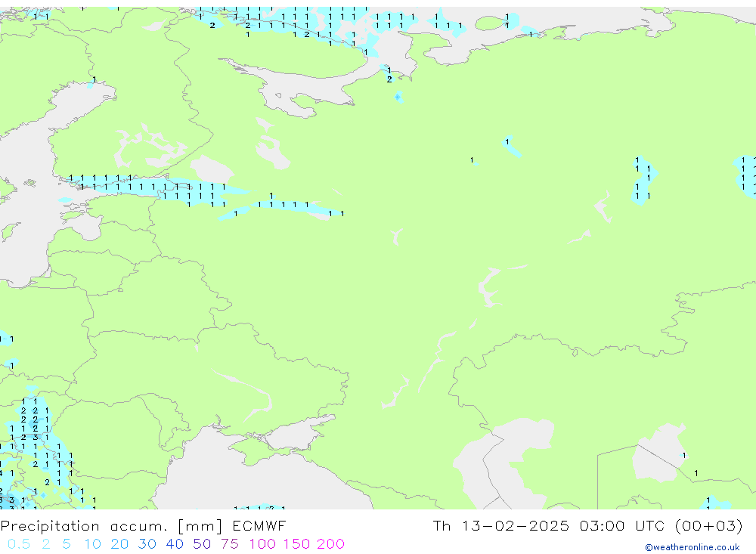
Task: Click the 75 mm legend value
Action: click(230, 544)
